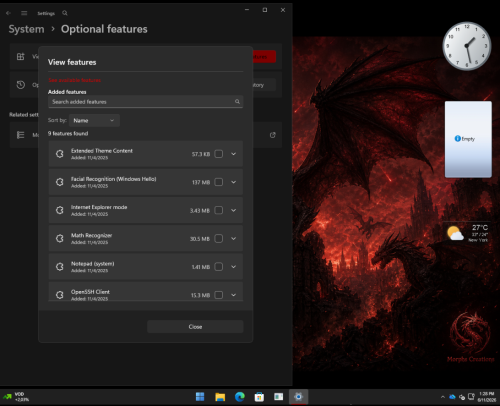Screen dimensions: 500x406
Task: Open File Explorer from the taskbar
Action: point(220,397)
